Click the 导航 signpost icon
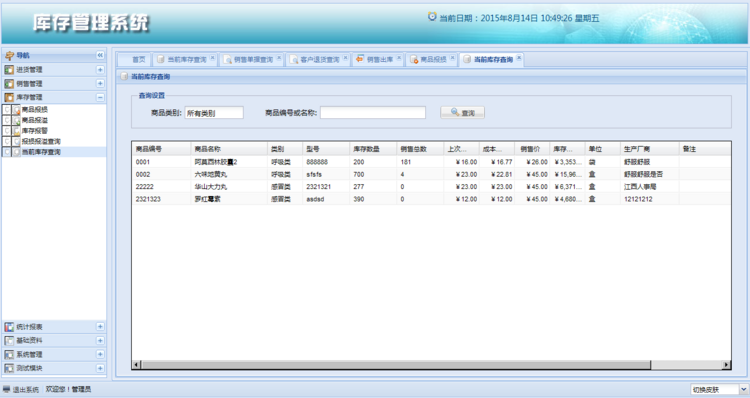This screenshot has width=750, height=398. point(9,55)
